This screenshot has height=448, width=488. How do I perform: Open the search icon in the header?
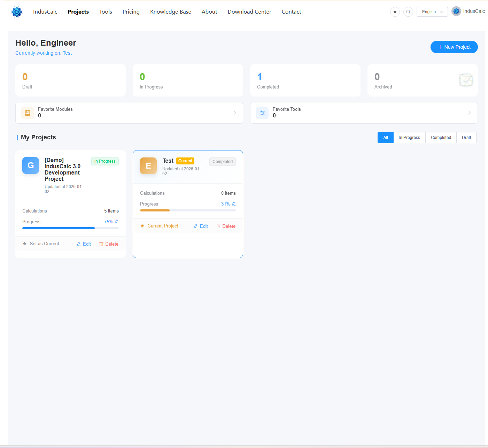tap(408, 11)
